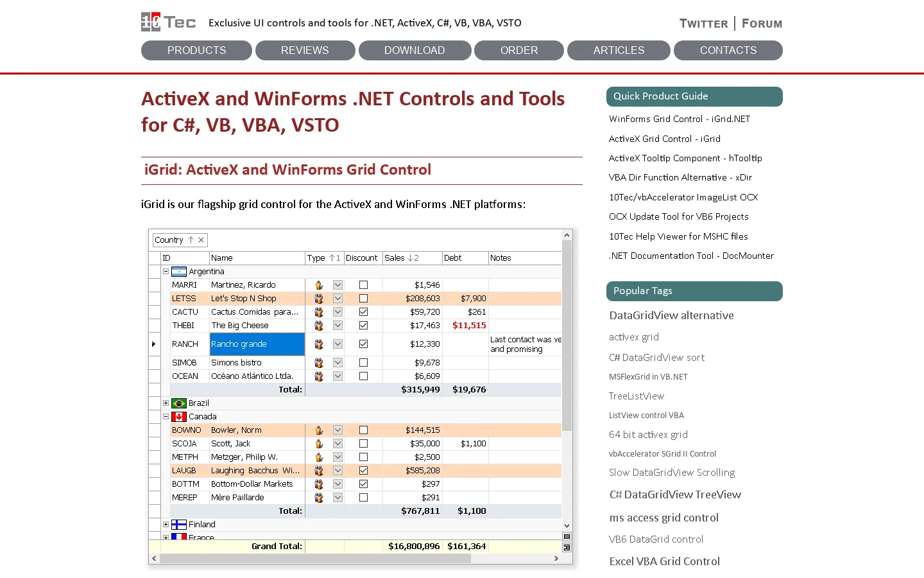Image resolution: width=924 pixels, height=578 pixels.
Task: Click the sort arrow on the Country group chip
Action: (191, 240)
